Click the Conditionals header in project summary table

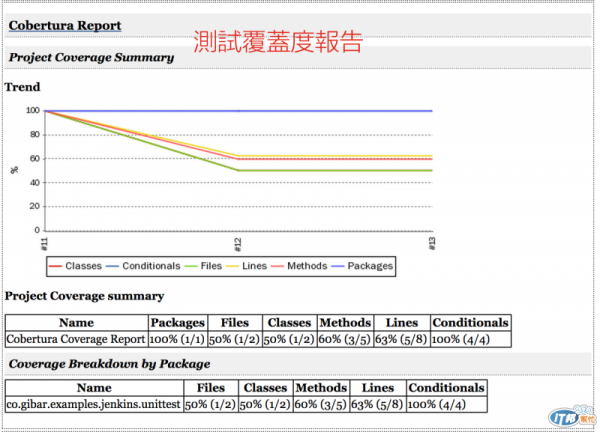(470, 323)
